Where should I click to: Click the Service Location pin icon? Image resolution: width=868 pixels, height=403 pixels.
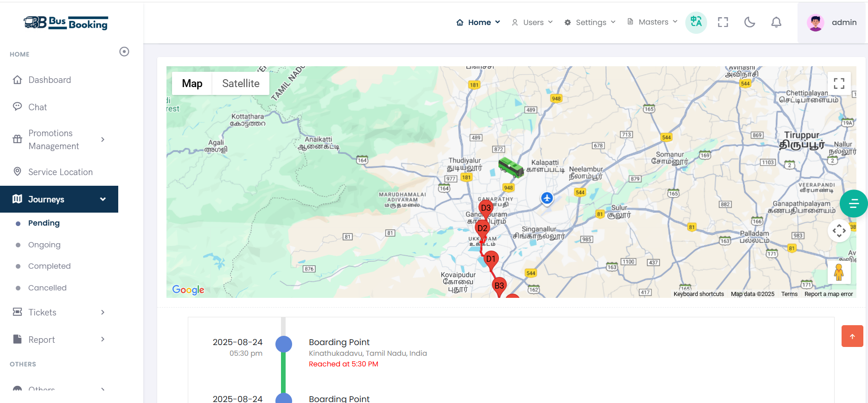pos(18,171)
